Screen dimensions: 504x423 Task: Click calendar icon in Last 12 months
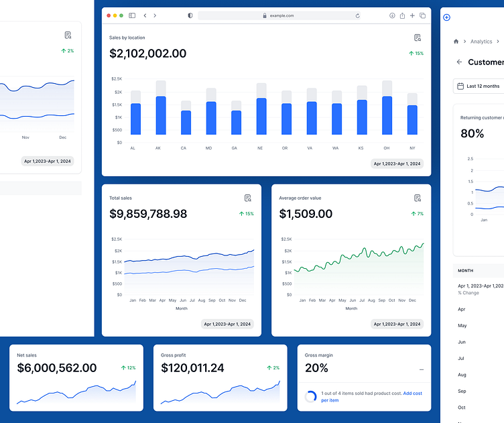pos(460,86)
